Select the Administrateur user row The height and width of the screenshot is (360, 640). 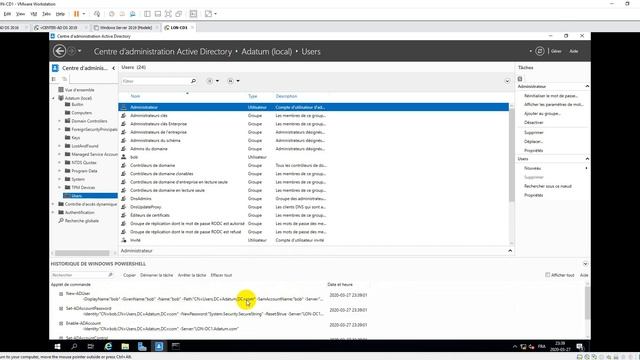[x=313, y=107]
